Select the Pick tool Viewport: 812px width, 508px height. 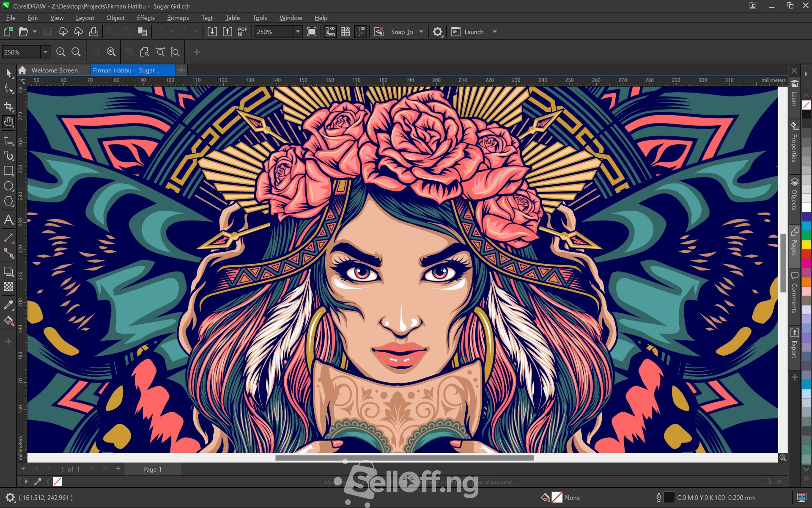point(8,73)
